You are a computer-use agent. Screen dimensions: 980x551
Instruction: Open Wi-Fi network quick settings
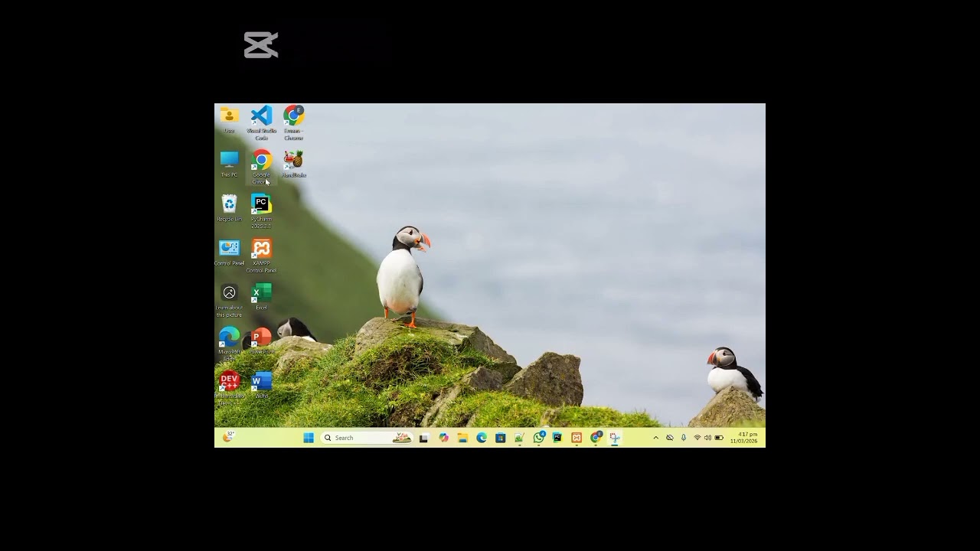click(697, 438)
